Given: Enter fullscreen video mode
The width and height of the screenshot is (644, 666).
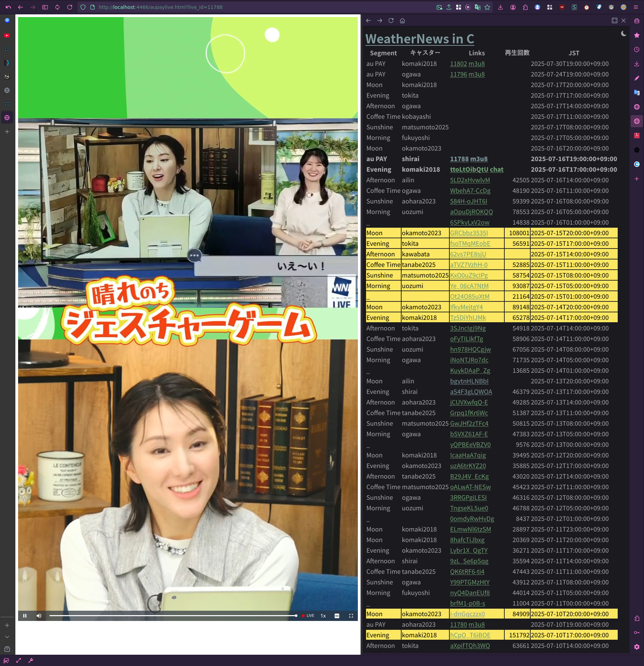Looking at the screenshot, I should tap(351, 616).
